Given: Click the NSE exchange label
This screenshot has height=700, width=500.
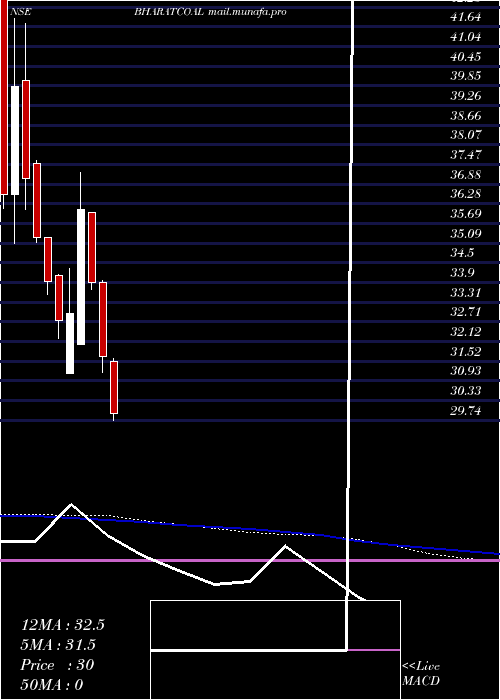Looking at the screenshot, I should pyautogui.click(x=21, y=12).
